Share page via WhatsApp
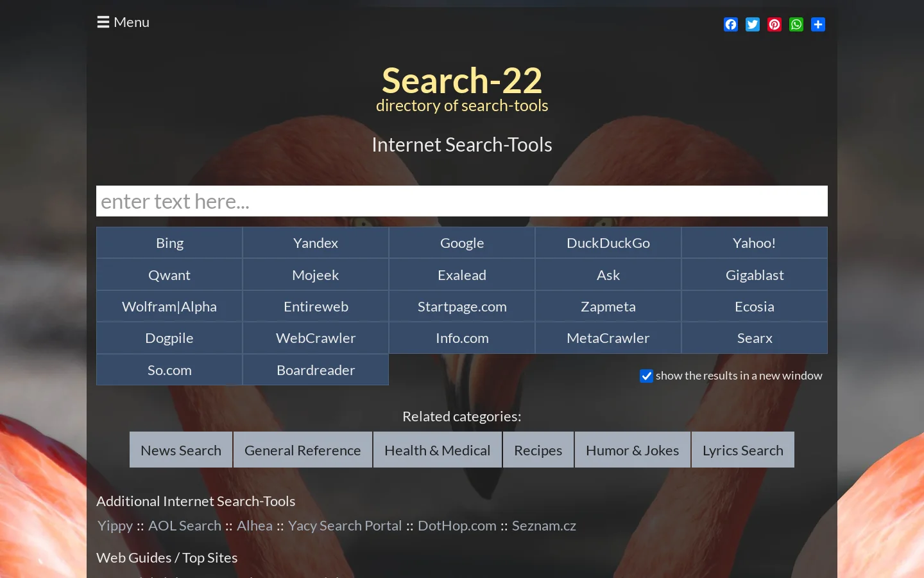Image resolution: width=924 pixels, height=578 pixels. (x=796, y=24)
